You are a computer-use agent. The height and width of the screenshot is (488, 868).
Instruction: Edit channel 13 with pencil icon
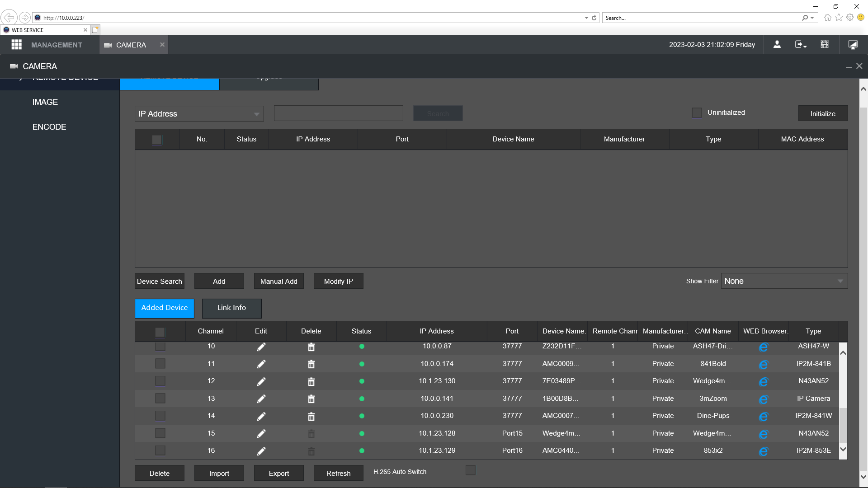[x=261, y=399]
